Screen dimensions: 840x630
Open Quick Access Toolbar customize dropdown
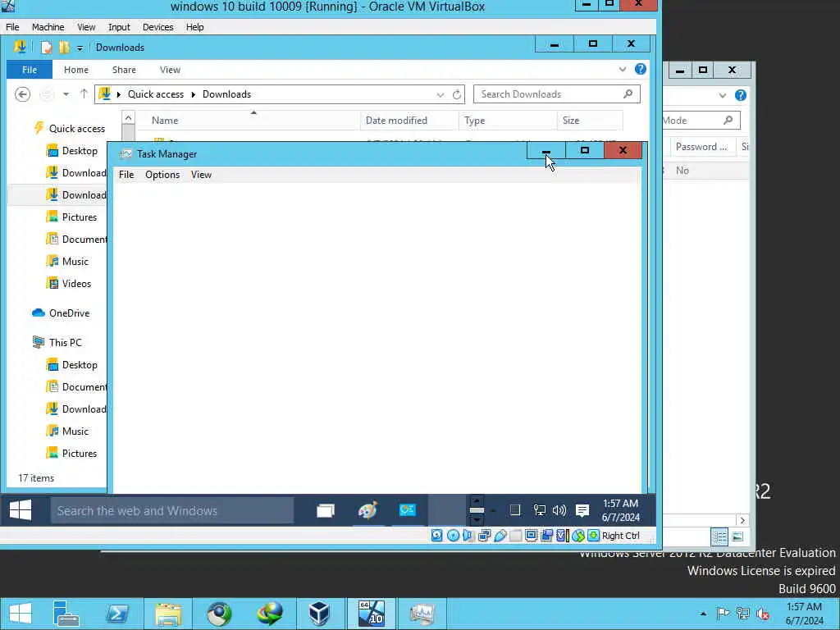pyautogui.click(x=80, y=48)
